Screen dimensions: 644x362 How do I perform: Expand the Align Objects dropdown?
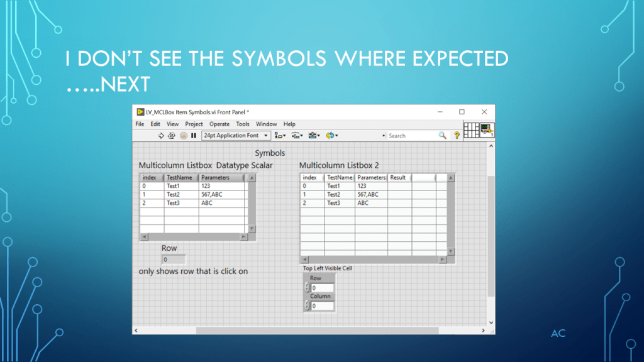(x=280, y=135)
